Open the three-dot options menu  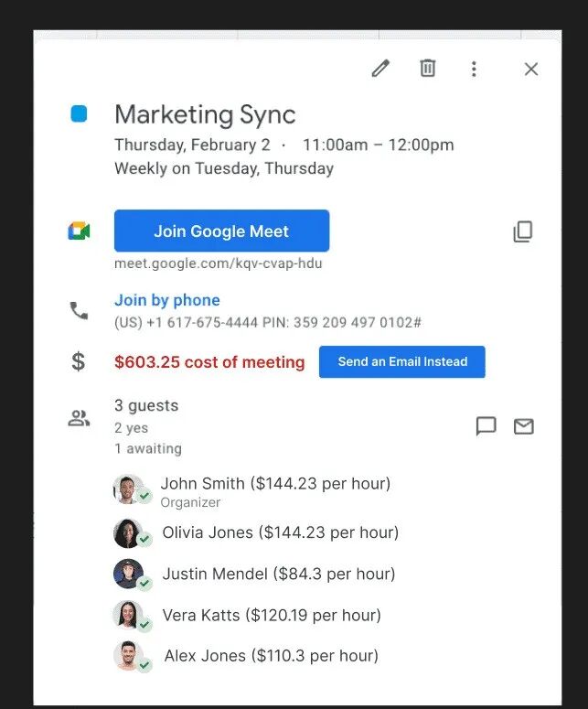474,70
